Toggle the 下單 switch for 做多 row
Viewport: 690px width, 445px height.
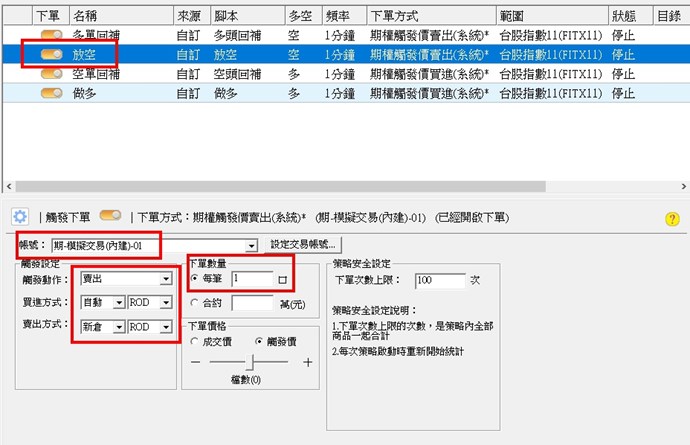pos(52,92)
